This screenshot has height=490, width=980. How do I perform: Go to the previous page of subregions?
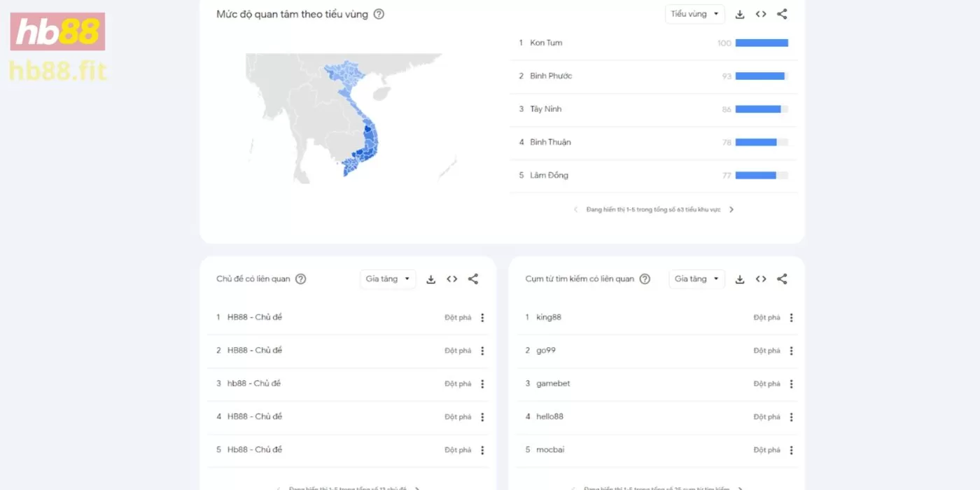coord(575,209)
